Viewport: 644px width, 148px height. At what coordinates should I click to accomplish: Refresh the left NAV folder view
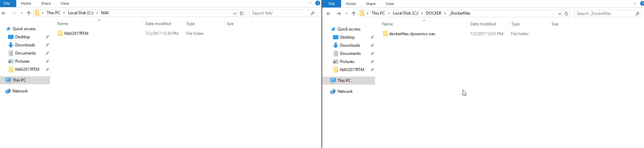pos(242,13)
